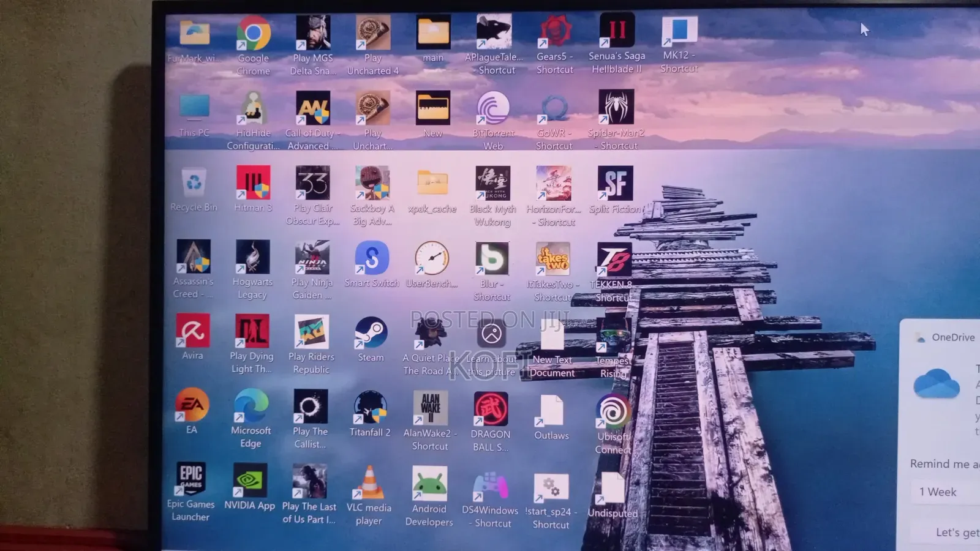Select the APlagueTale shortcut icon
Image resolution: width=980 pixels, height=551 pixels.
click(x=494, y=32)
